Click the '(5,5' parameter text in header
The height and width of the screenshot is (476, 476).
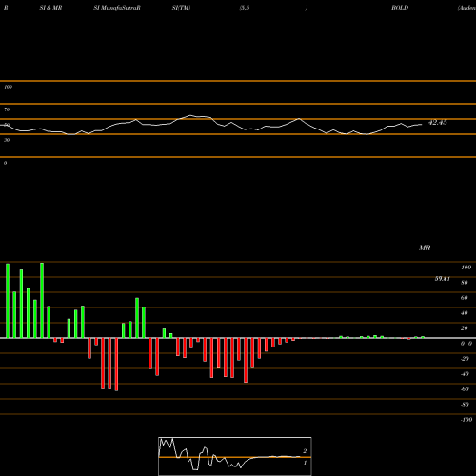tap(245, 8)
